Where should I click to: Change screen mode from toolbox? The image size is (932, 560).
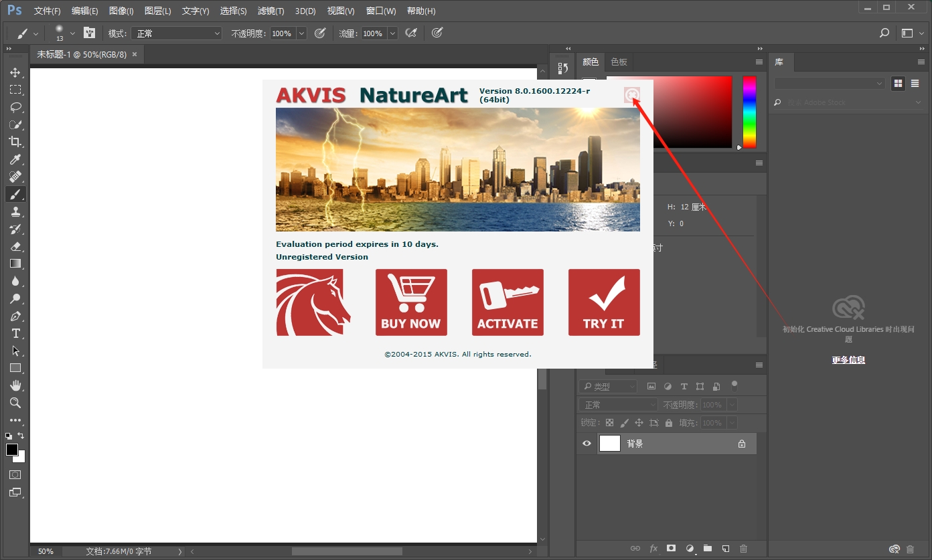coord(15,492)
